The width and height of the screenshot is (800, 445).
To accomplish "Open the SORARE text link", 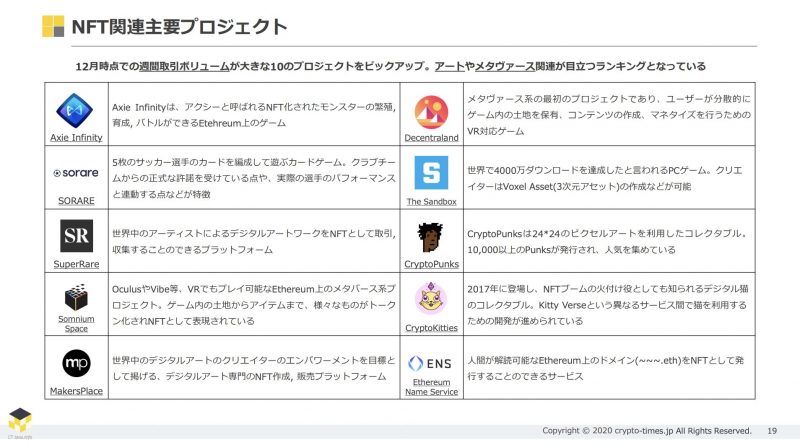I will click(x=76, y=200).
